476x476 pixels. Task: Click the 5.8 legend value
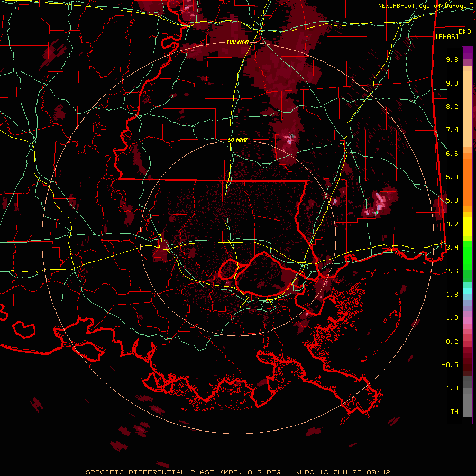(452, 177)
